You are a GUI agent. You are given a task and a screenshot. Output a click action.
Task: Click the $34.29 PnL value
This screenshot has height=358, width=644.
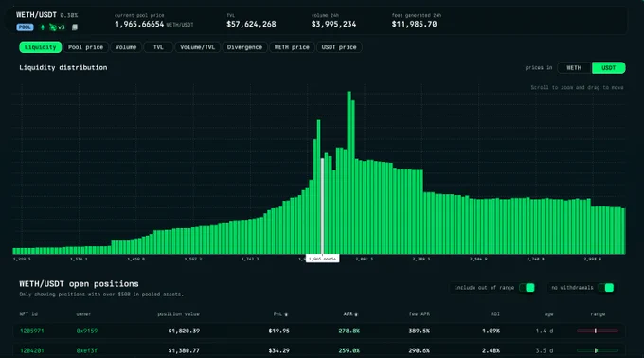pos(278,350)
